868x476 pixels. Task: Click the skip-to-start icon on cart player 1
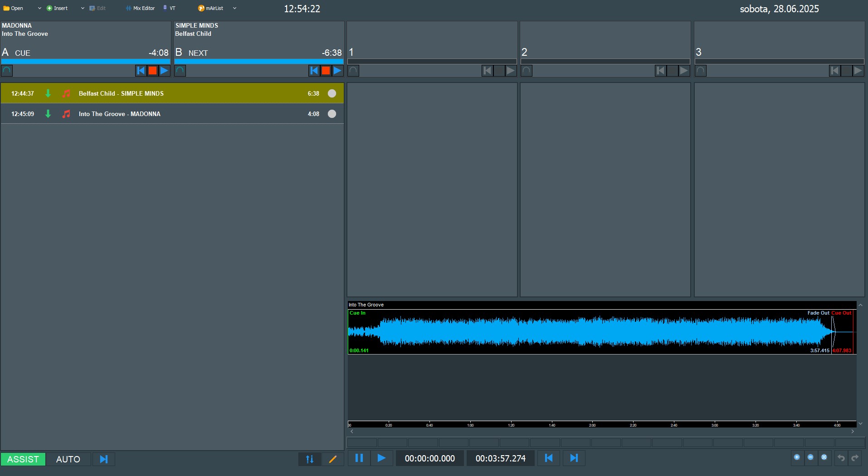pyautogui.click(x=488, y=71)
